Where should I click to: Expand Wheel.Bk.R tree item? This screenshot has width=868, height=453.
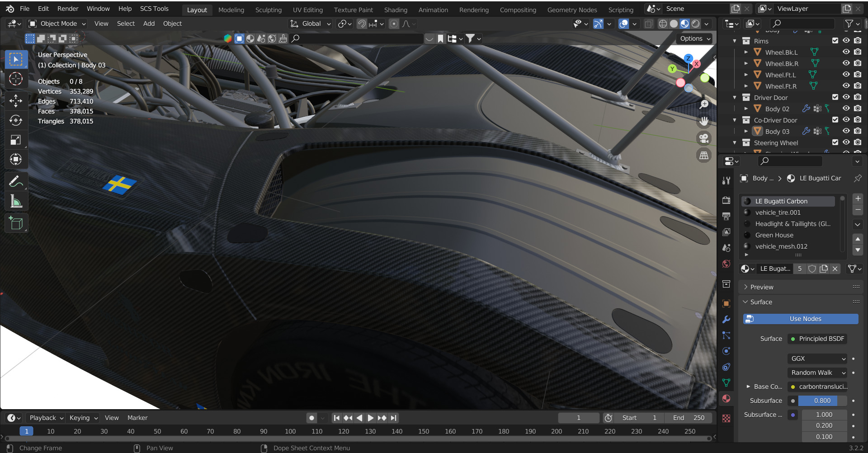click(x=746, y=63)
